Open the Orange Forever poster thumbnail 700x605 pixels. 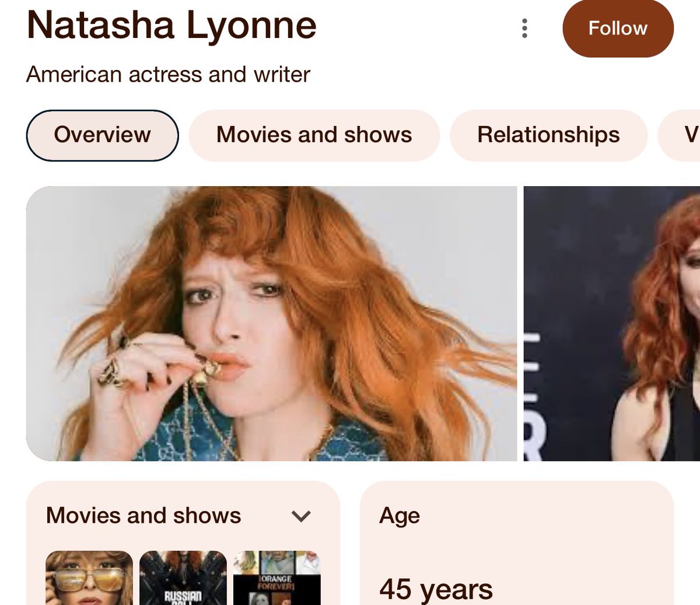click(277, 578)
